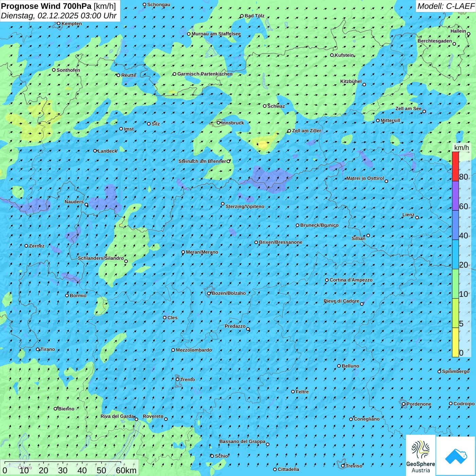Viewport: 476px width, 476px height.
Task: Click the Garmisch-Partenkirchen label
Action: (205, 74)
